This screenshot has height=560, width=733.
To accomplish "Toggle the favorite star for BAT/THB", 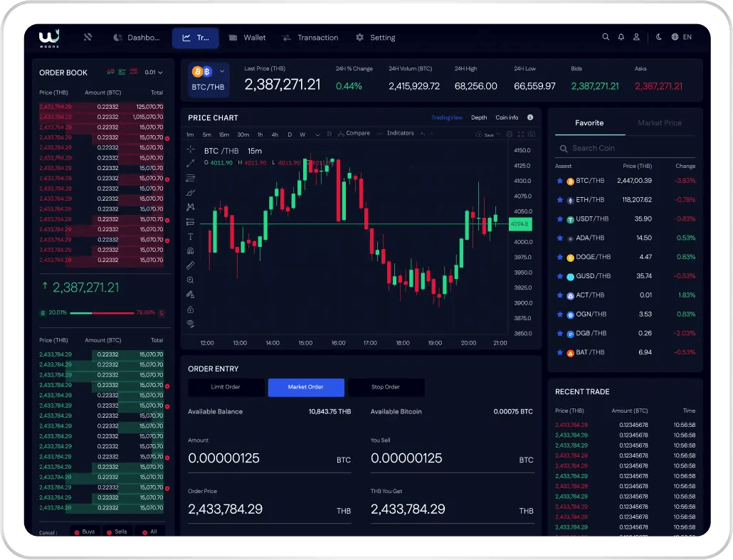I will (x=559, y=352).
